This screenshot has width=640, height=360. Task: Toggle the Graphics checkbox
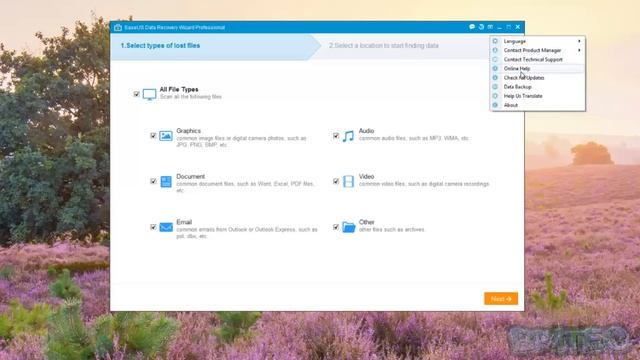click(x=153, y=136)
